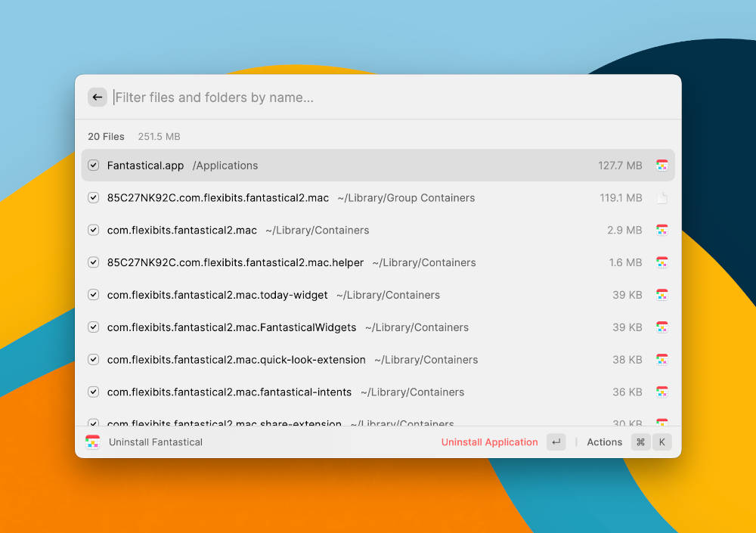Open the Actions menu
The height and width of the screenshot is (533, 756).
604,442
